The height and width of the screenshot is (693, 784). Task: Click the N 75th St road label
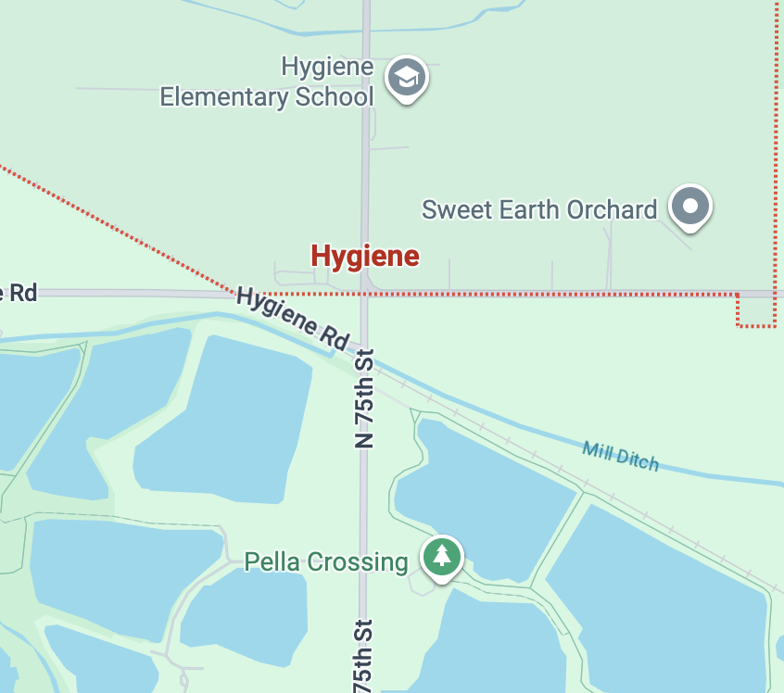[364, 398]
